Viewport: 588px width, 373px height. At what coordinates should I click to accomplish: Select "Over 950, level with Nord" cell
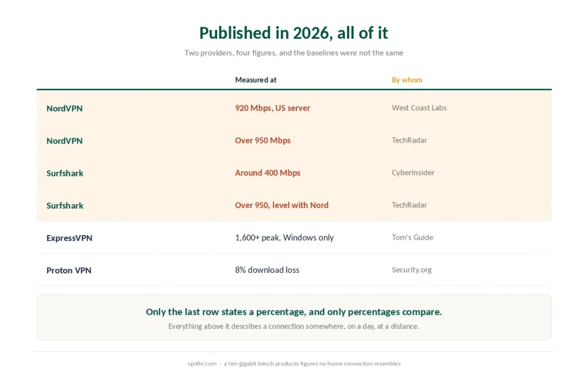pos(281,205)
